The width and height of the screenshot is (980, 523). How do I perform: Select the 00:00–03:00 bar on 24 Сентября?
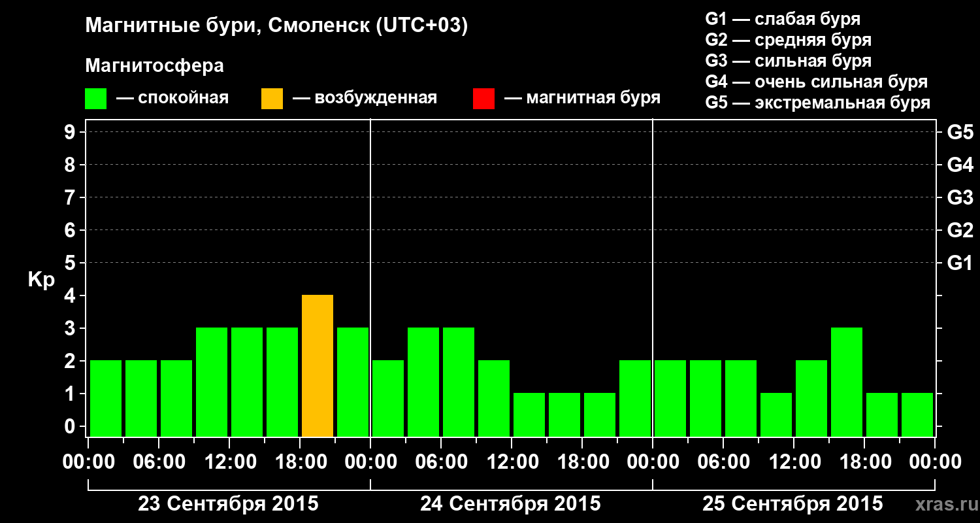[388, 398]
